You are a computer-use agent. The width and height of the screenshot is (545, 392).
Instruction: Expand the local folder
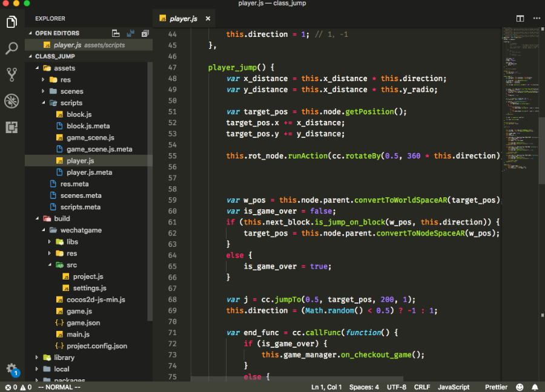[x=37, y=369]
